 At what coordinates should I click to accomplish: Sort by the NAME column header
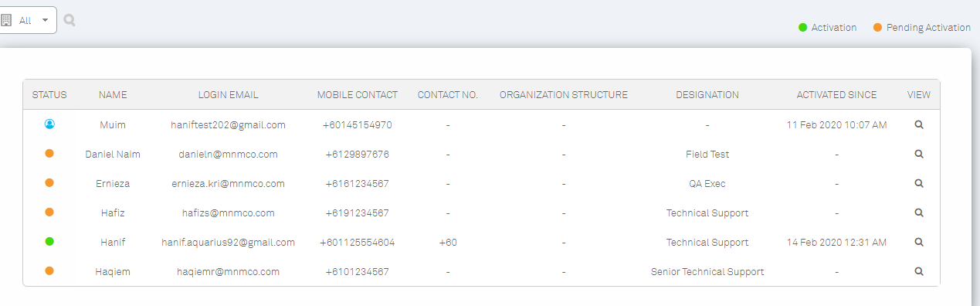(113, 95)
